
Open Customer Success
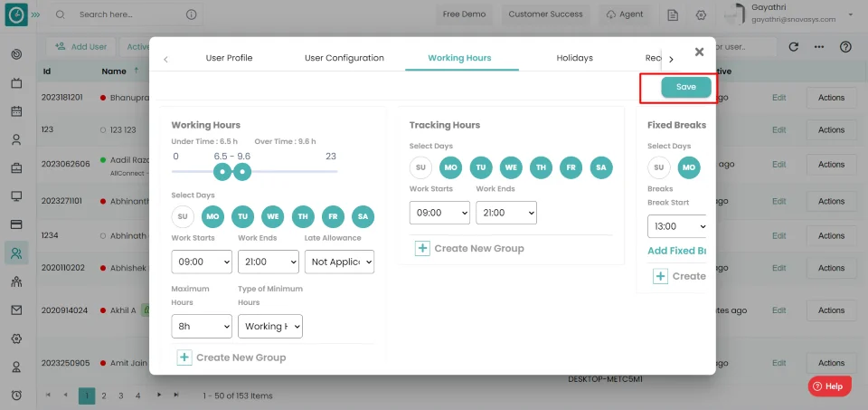545,14
